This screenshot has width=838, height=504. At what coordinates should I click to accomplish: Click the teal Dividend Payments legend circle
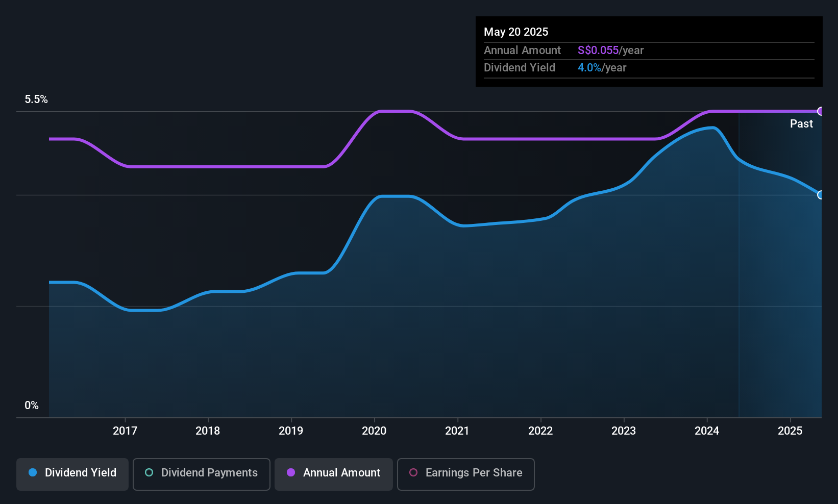coord(149,472)
